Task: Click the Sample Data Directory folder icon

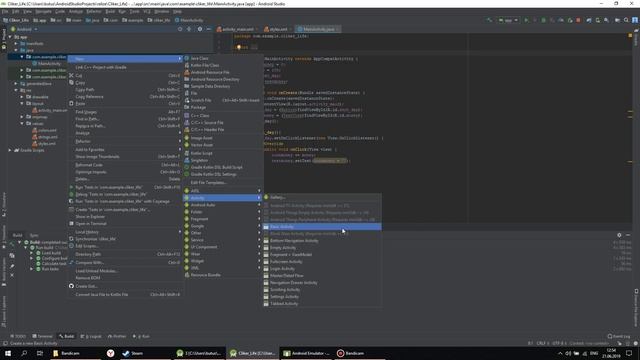Action: pyautogui.click(x=187, y=86)
